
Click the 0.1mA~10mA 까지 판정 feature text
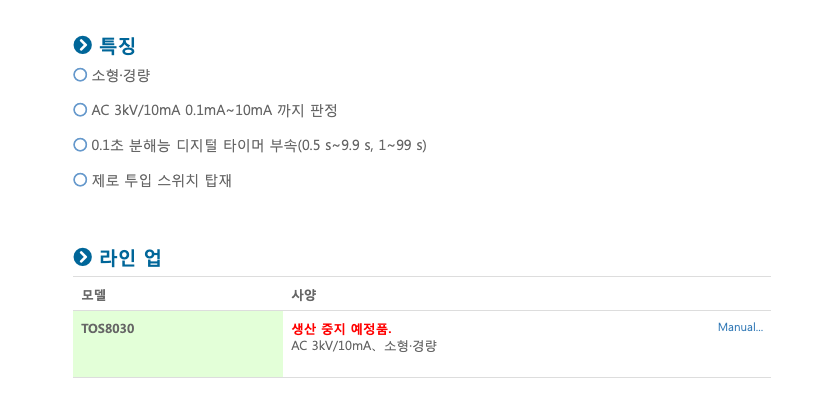261,111
